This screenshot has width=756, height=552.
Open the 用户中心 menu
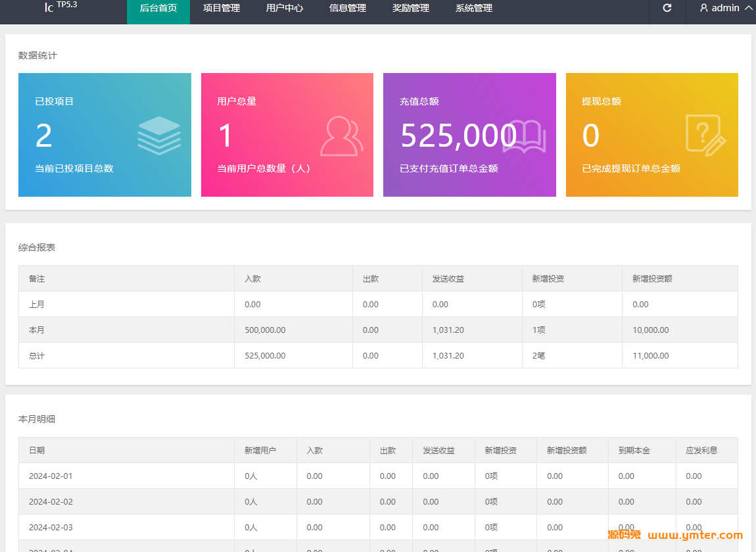click(285, 8)
